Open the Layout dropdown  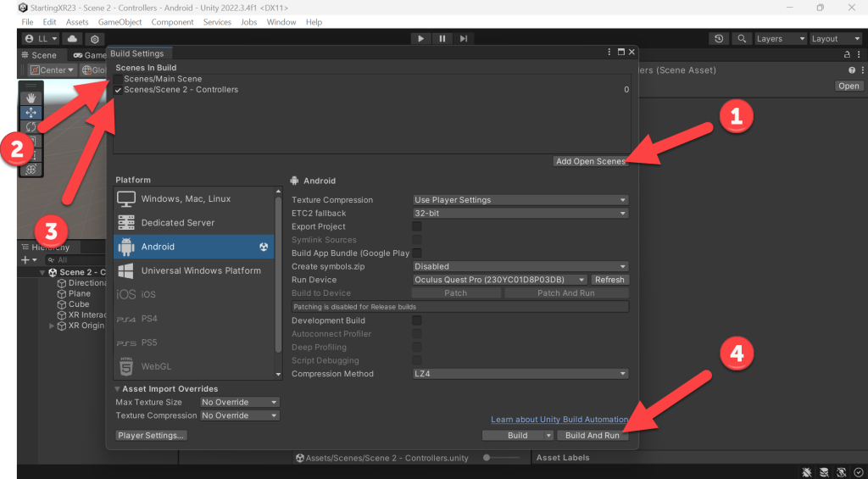(835, 39)
